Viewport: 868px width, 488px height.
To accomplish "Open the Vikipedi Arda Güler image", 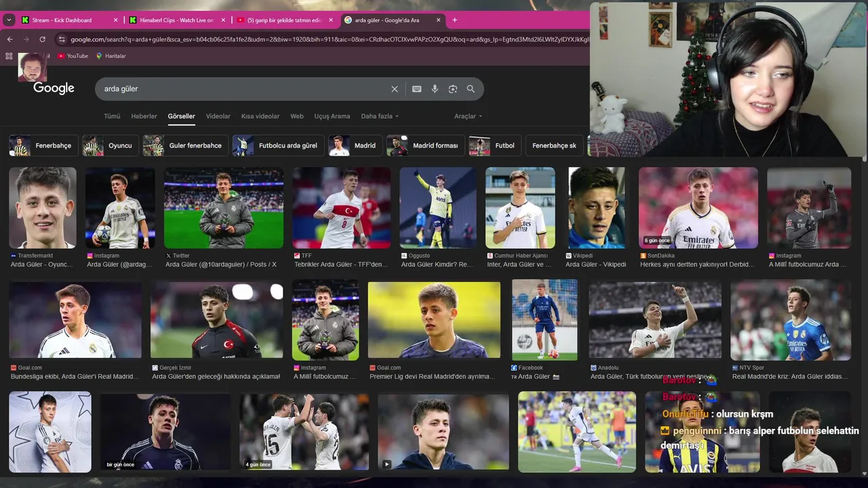I will (x=597, y=207).
